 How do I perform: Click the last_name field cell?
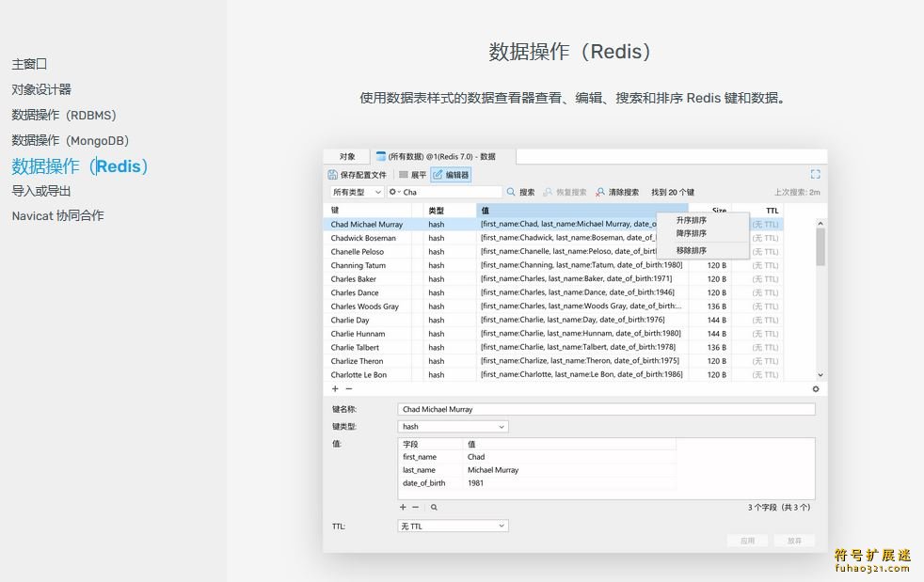[x=431, y=470]
